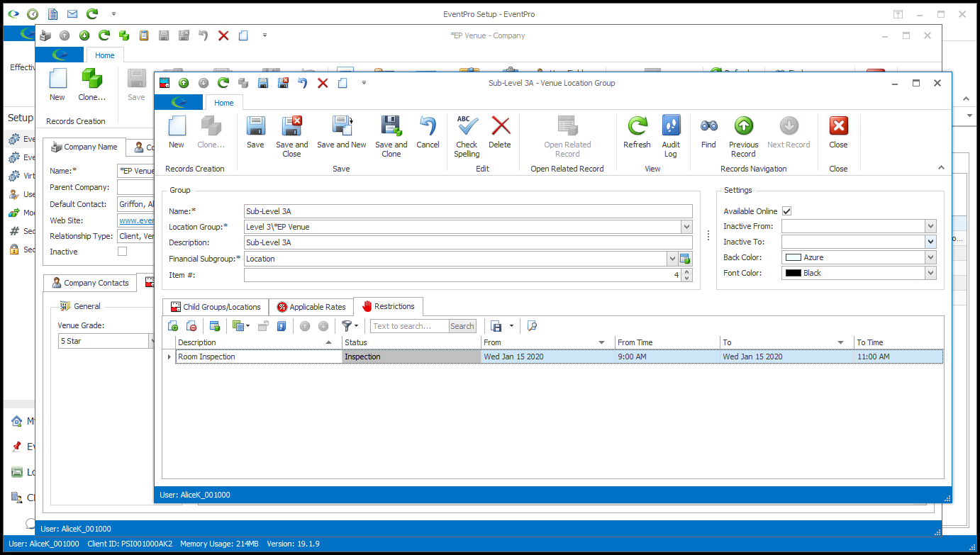The width and height of the screenshot is (980, 555).
Task: Click the envelope icon in the EventPro Setup title bar
Action: tap(72, 13)
